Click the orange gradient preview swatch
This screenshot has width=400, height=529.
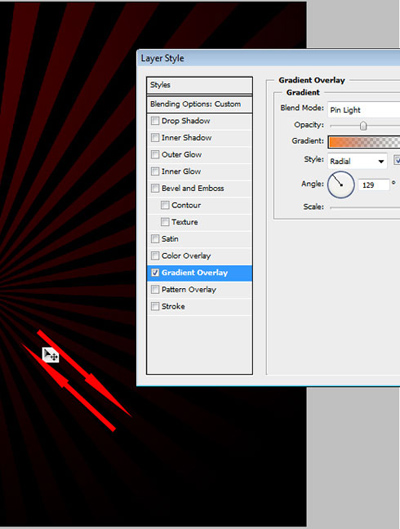364,142
